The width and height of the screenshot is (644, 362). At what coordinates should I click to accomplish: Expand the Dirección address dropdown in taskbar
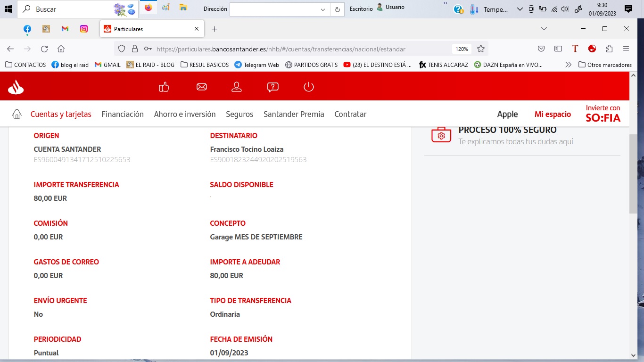(x=323, y=9)
